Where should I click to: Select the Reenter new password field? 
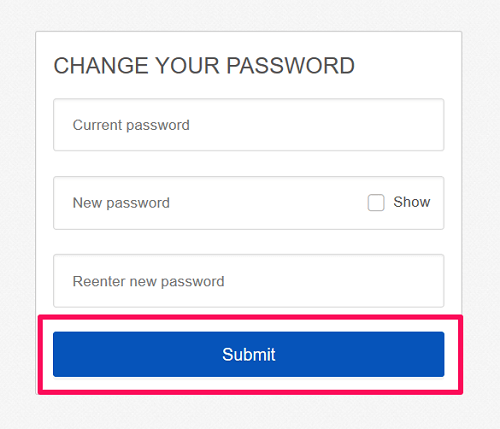[x=249, y=281]
